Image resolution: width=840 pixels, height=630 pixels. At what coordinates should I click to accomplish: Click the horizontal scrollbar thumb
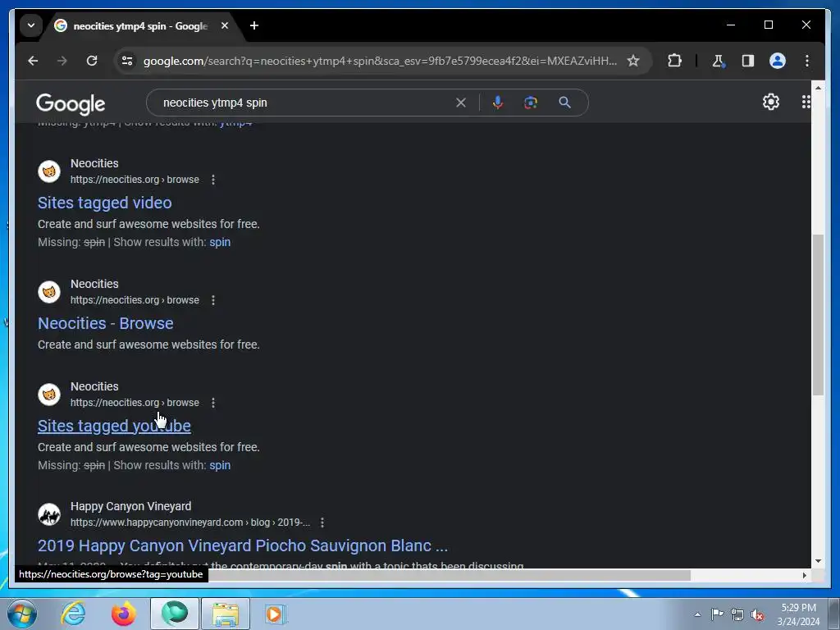tap(449, 575)
